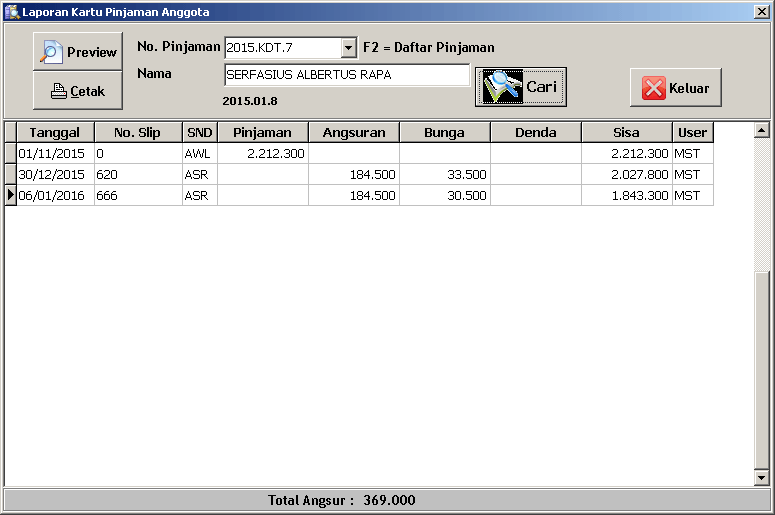Screen dimensions: 775x515
Task: Click the Sisa column header
Action: pyautogui.click(x=627, y=132)
